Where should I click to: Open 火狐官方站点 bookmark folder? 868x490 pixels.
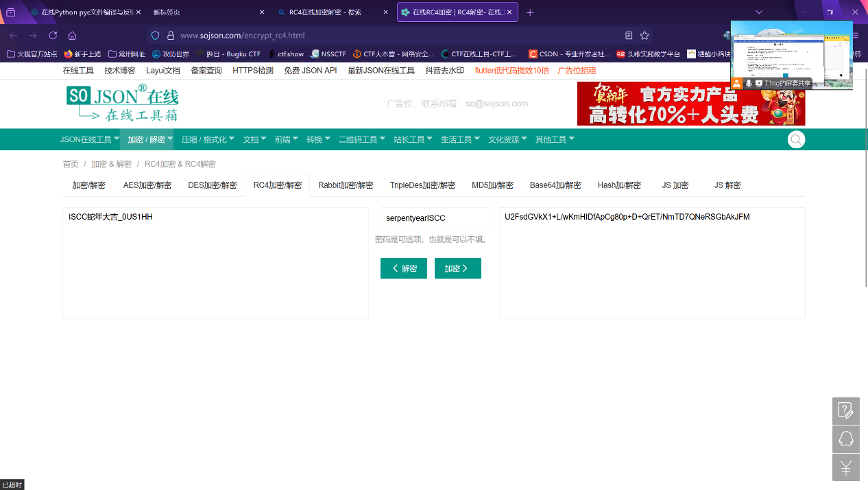(x=32, y=54)
